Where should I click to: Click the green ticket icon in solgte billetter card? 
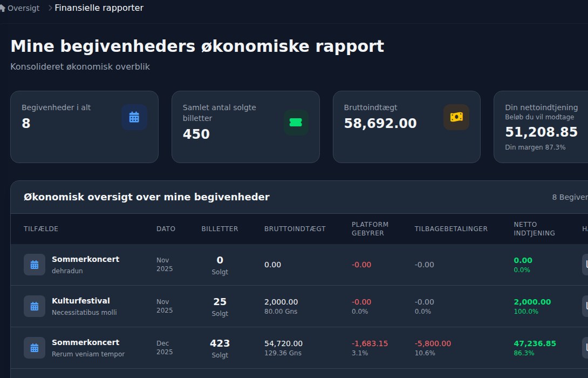click(296, 123)
